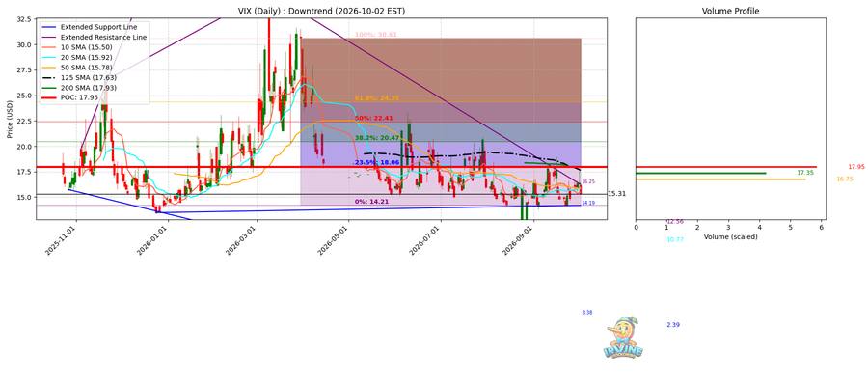Select 'Extended Resistance Line' legend entry
Screen dimensions: 868x386
coord(103,37)
